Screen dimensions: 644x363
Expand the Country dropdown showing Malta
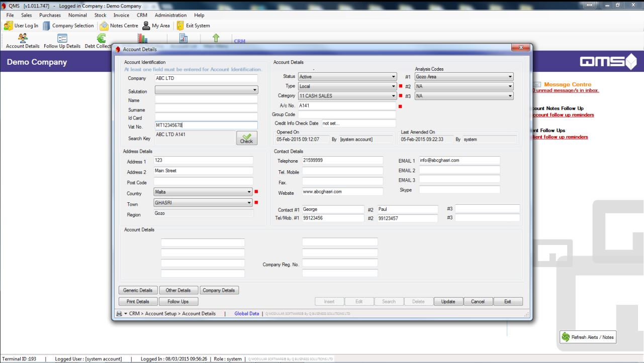point(249,192)
